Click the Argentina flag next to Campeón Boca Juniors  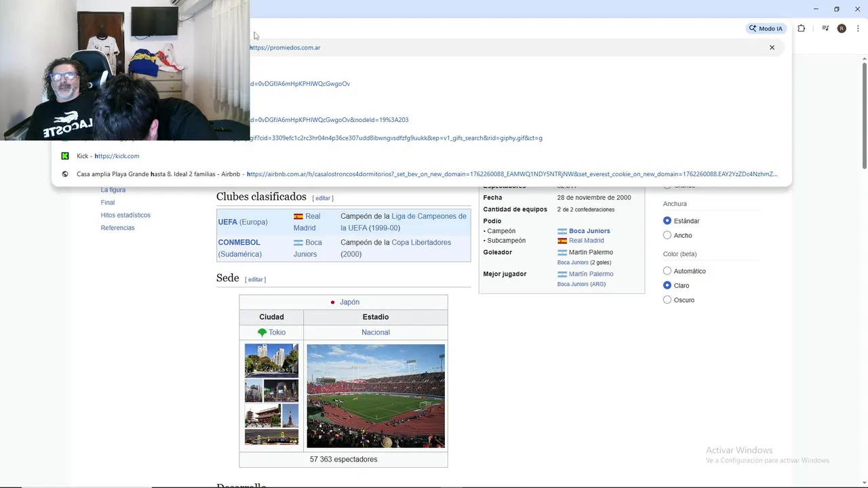pos(562,231)
